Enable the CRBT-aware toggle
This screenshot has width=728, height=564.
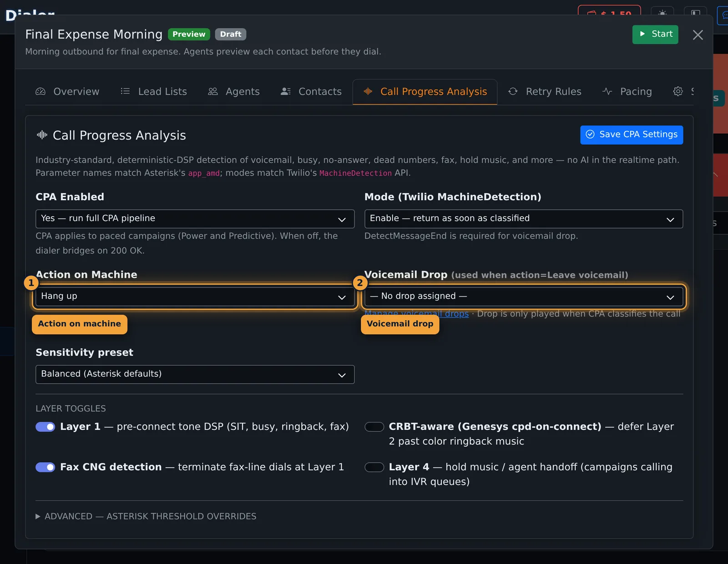[x=374, y=427]
